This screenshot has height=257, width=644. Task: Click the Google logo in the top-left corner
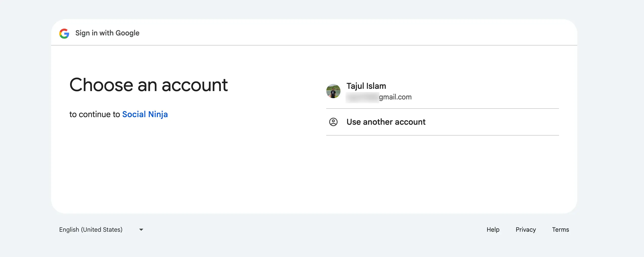64,33
